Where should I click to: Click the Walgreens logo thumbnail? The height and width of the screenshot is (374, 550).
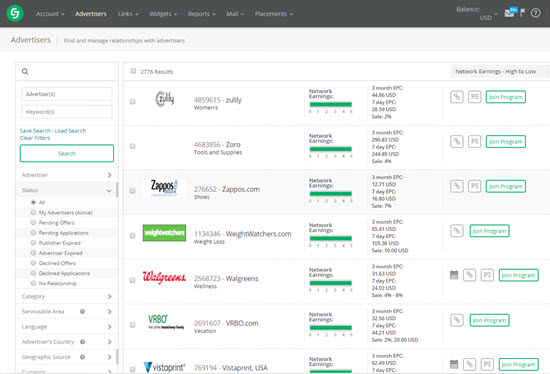(x=164, y=277)
